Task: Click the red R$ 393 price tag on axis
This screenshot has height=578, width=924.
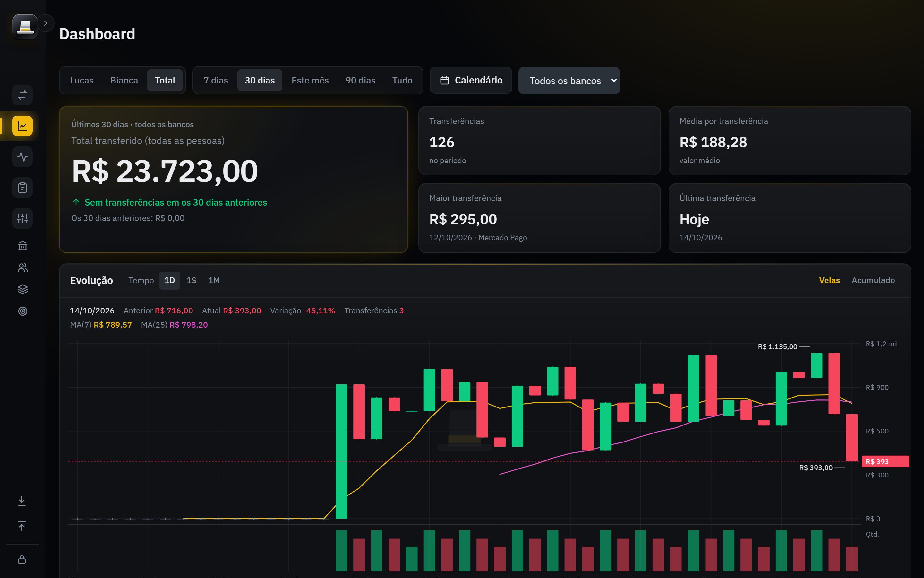Action: coord(886,461)
